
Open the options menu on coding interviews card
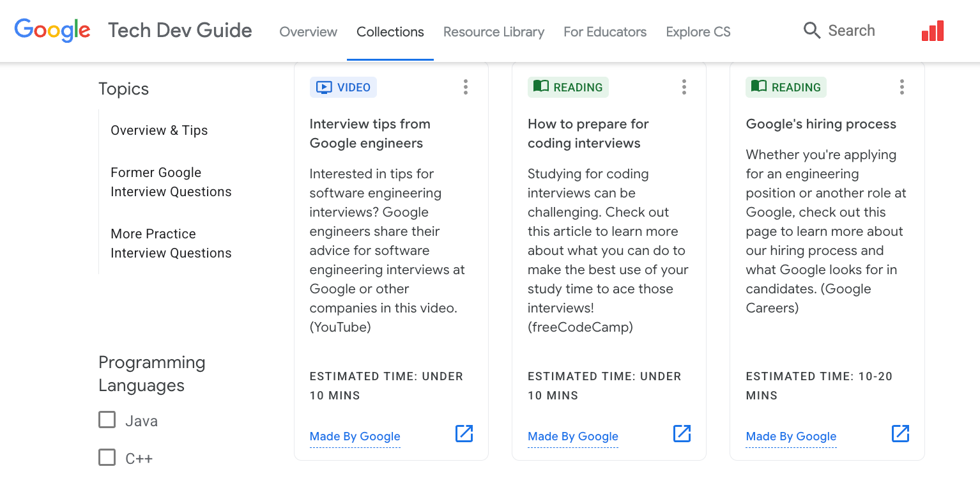pyautogui.click(x=684, y=86)
